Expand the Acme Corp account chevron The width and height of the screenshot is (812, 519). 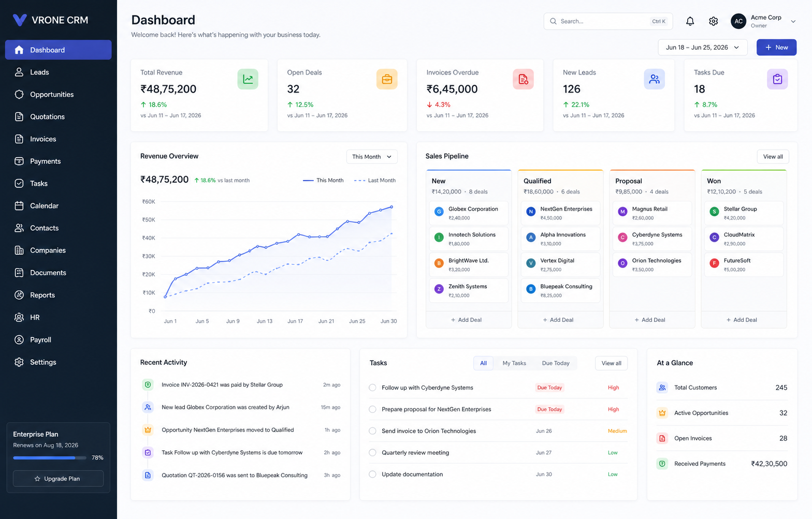(793, 21)
